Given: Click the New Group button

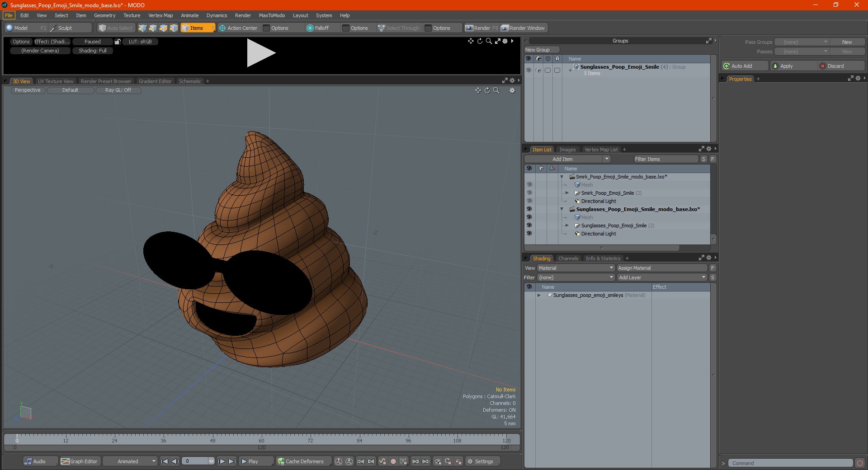Looking at the screenshot, I should pyautogui.click(x=542, y=50).
